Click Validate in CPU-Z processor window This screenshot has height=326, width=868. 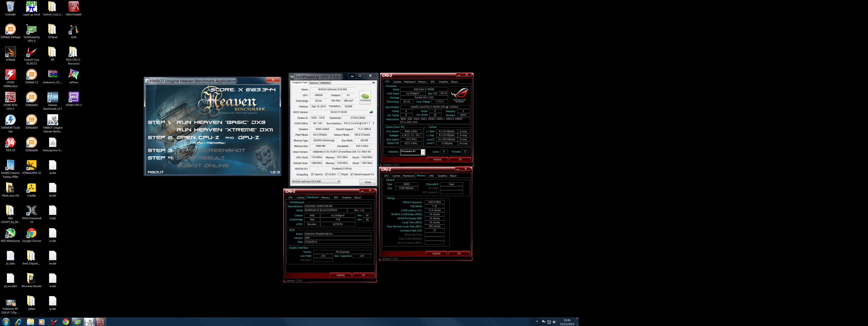tap(437, 159)
